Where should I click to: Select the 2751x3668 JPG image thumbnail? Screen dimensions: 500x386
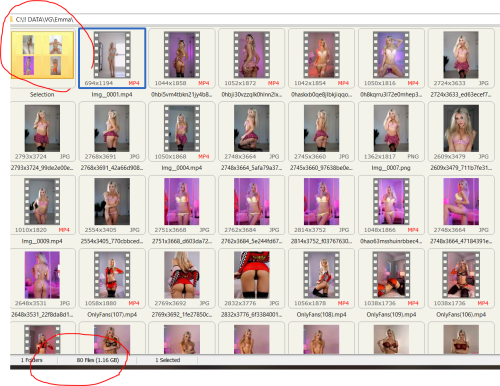182,202
